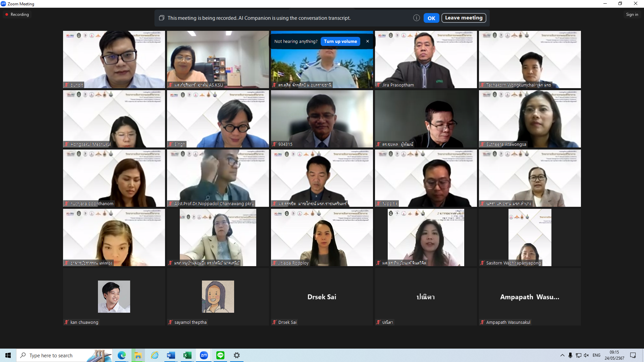This screenshot has height=362, width=644.
Task: Toggle the muted speaker volume icon
Action: pyautogui.click(x=586, y=355)
